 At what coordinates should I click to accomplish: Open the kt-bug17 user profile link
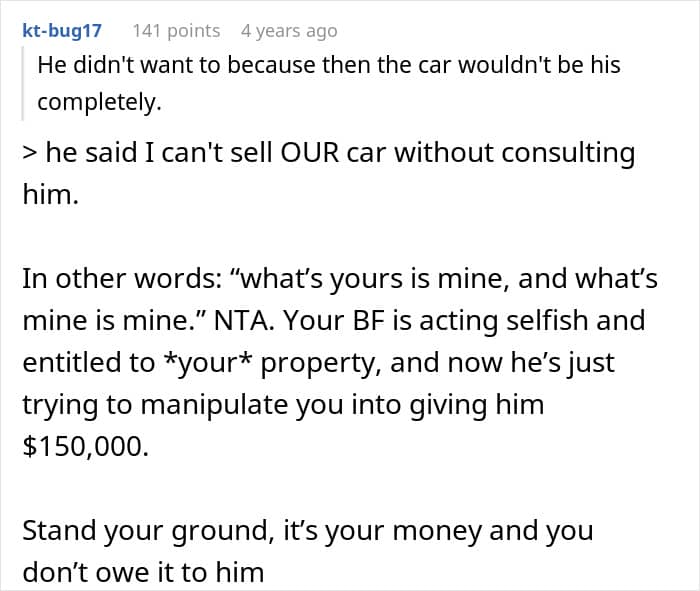tap(62, 31)
